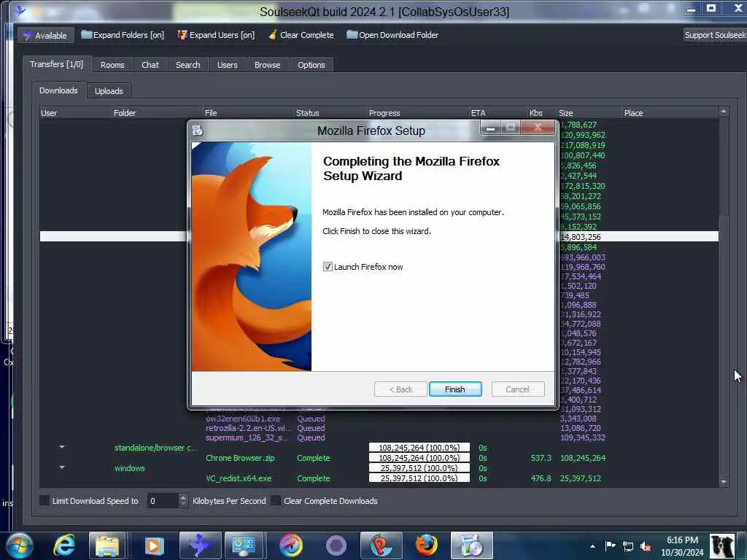This screenshot has width=747, height=560.
Task: Open Windows Explorer from the taskbar
Action: [x=107, y=545]
